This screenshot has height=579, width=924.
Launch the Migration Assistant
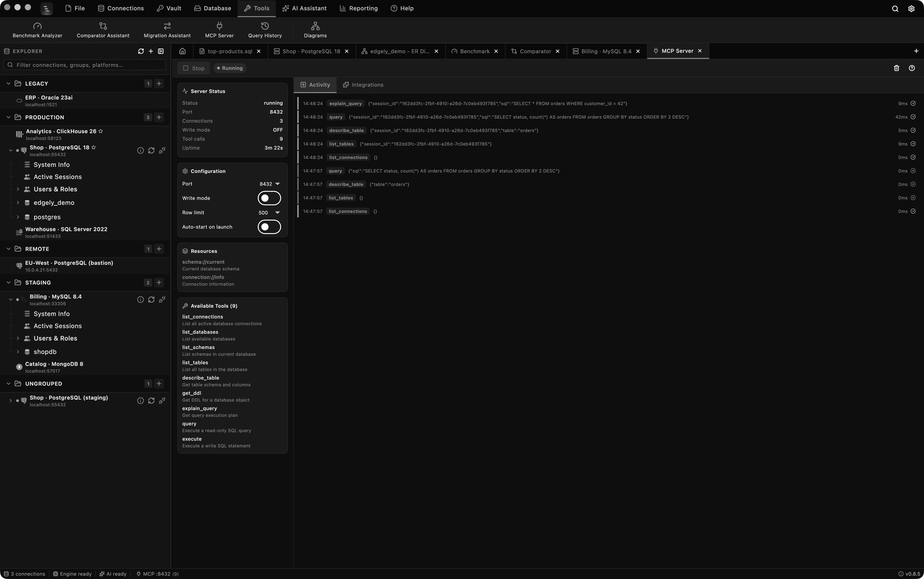[167, 30]
